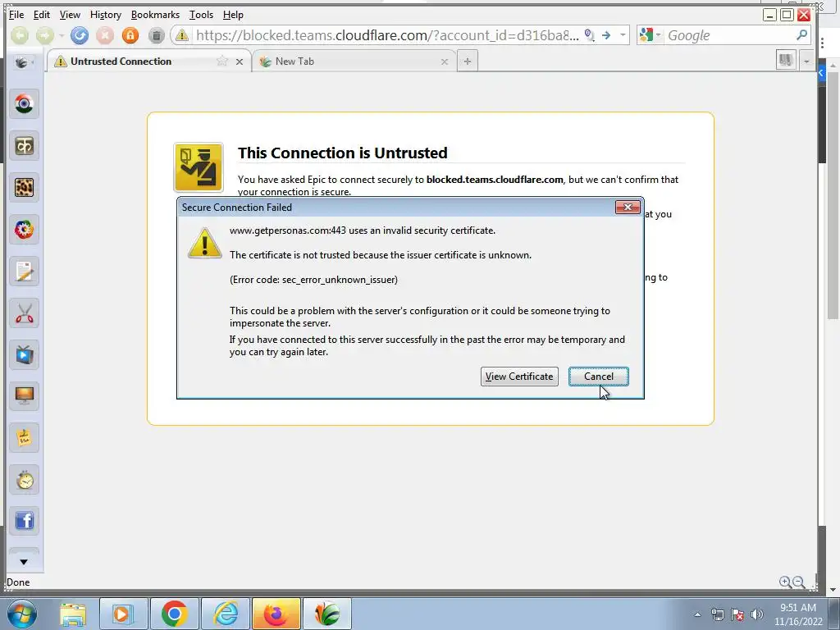
Task: Click the warning site identity icon in address bar
Action: (x=182, y=35)
